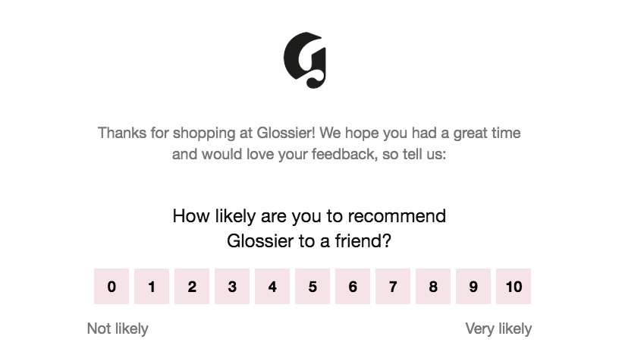644x358 pixels.
Task: Pick rating 3
Action: [x=232, y=287]
